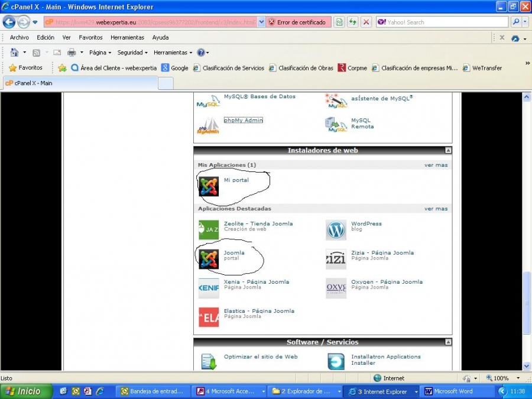Viewport: 532px width, 399px height.
Task: Click ver mas next to Mis Aplicaciones
Action: [436, 166]
